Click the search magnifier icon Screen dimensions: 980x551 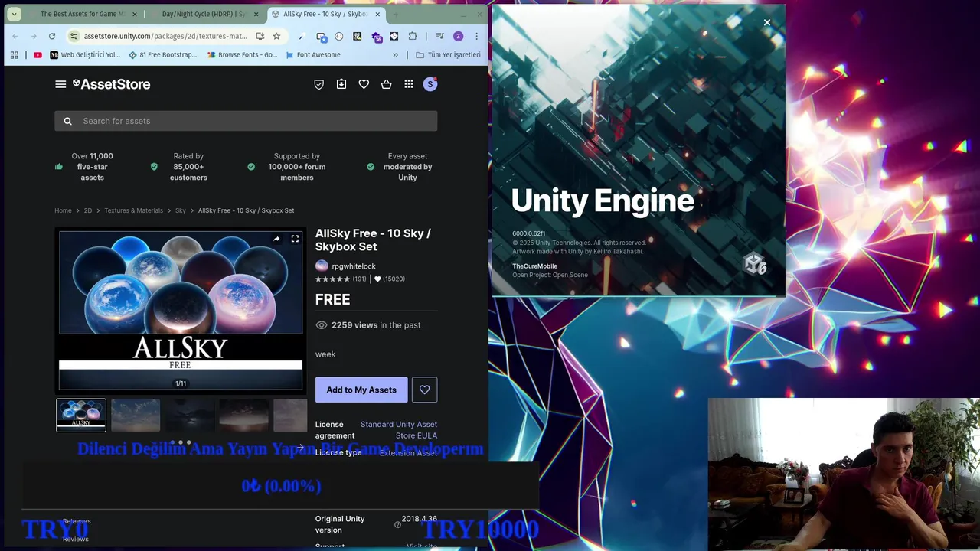point(67,121)
